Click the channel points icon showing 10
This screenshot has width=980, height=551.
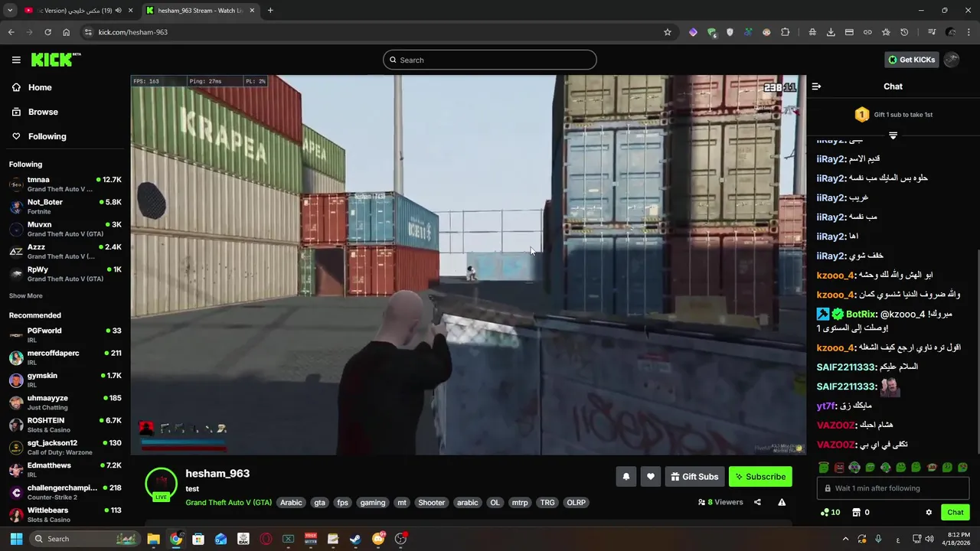coord(830,513)
